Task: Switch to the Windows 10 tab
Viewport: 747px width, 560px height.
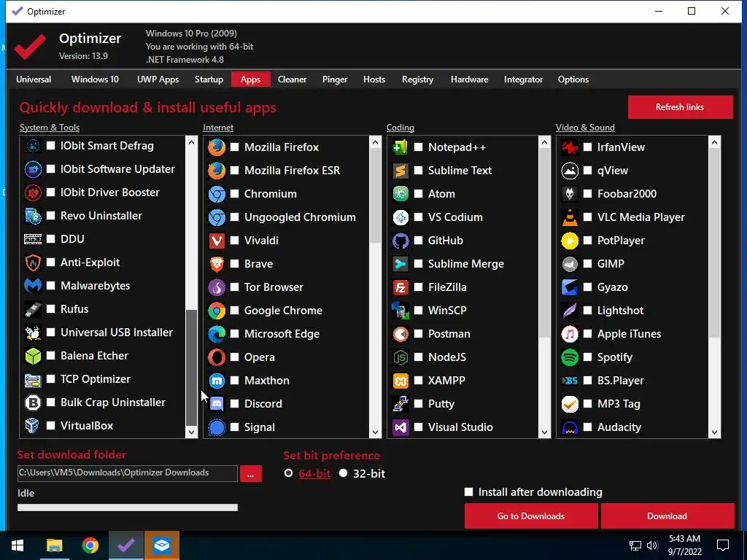Action: [x=95, y=79]
